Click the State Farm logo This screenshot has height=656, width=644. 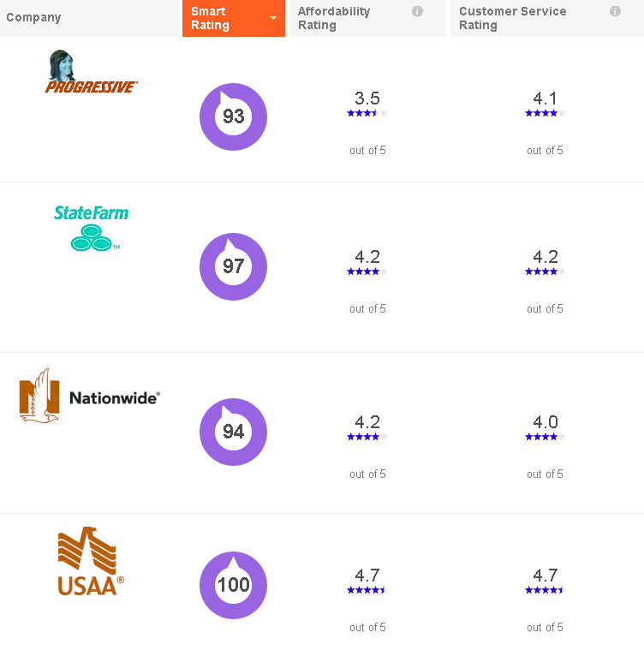point(91,228)
